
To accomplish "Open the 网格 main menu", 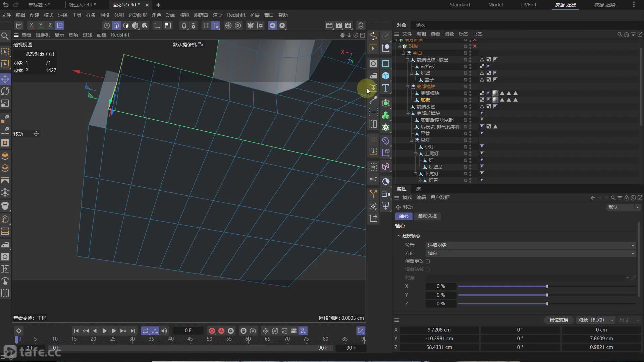I will (x=105, y=15).
